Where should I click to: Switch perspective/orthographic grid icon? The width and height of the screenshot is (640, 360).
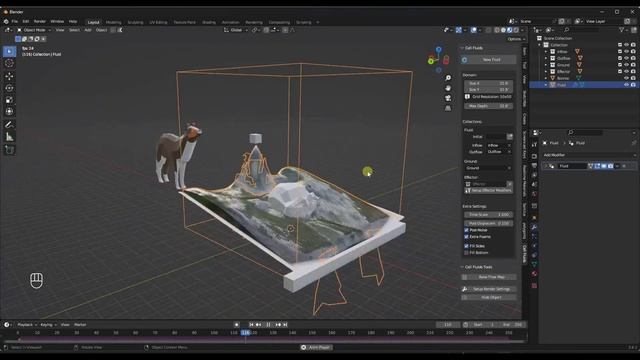[x=448, y=108]
